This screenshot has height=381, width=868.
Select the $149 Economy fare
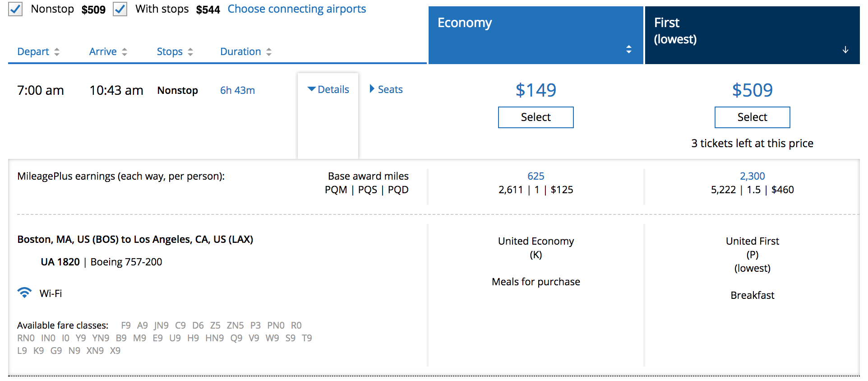click(536, 117)
